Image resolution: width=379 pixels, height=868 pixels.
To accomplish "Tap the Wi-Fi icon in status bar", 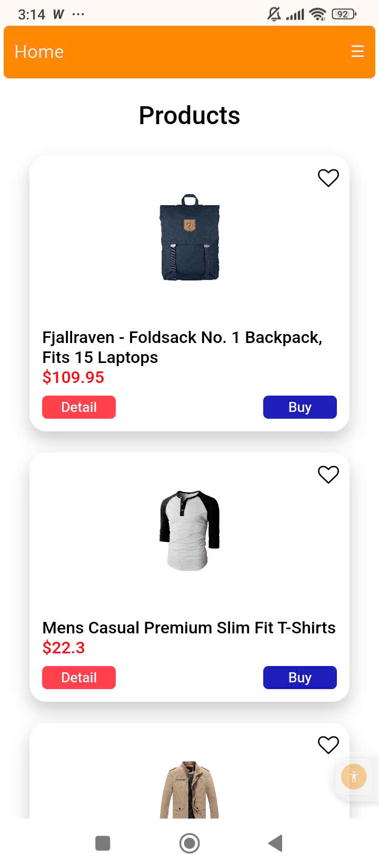I will pos(317,14).
